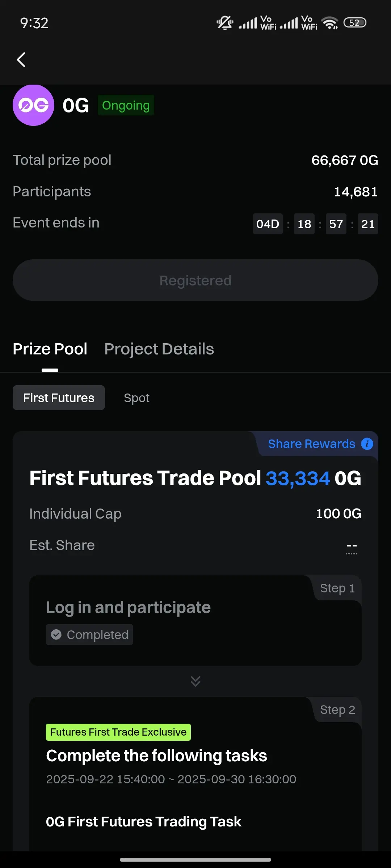The width and height of the screenshot is (391, 868).
Task: Tap the battery indicator in status bar
Action: coord(355,23)
